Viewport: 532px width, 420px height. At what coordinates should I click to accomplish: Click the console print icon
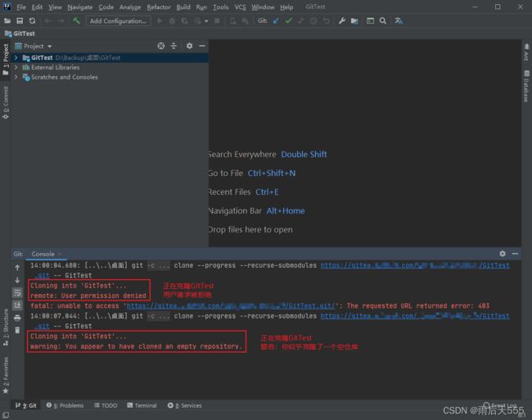[17, 318]
